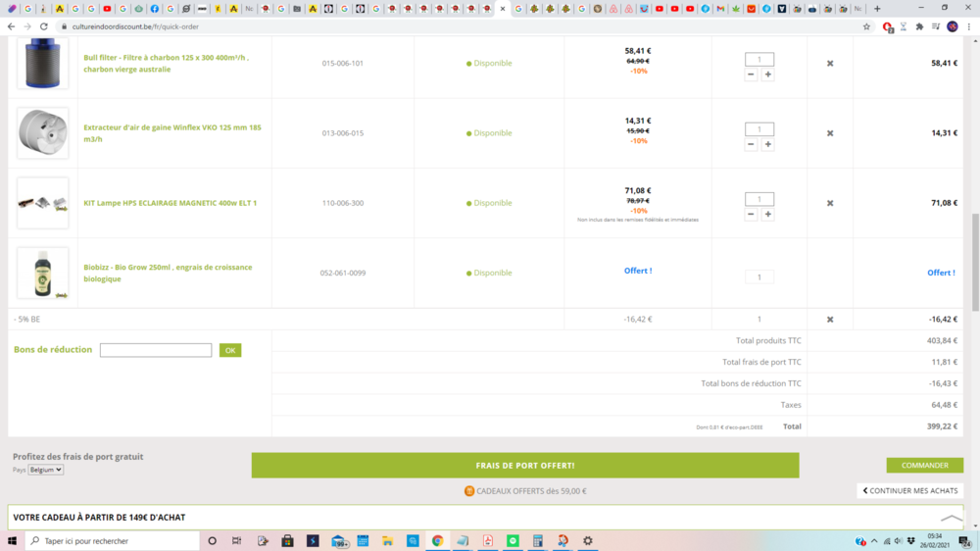Click CADEAUX OFFERTS dès 59,00 € gift icon
Screen dimensions: 980x551
point(469,491)
